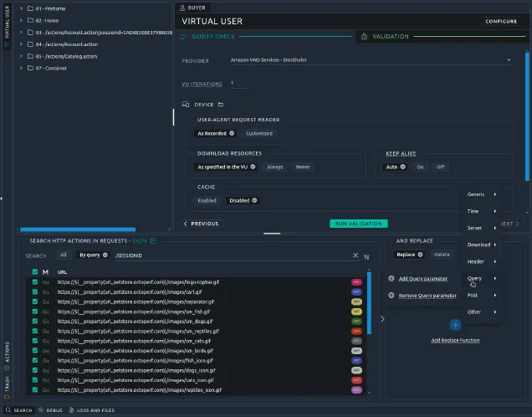Click the right chevron arrow beside results list

pos(382,319)
